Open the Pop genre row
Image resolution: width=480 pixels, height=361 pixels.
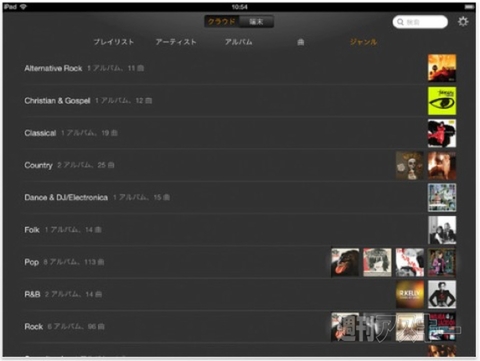coord(240,262)
